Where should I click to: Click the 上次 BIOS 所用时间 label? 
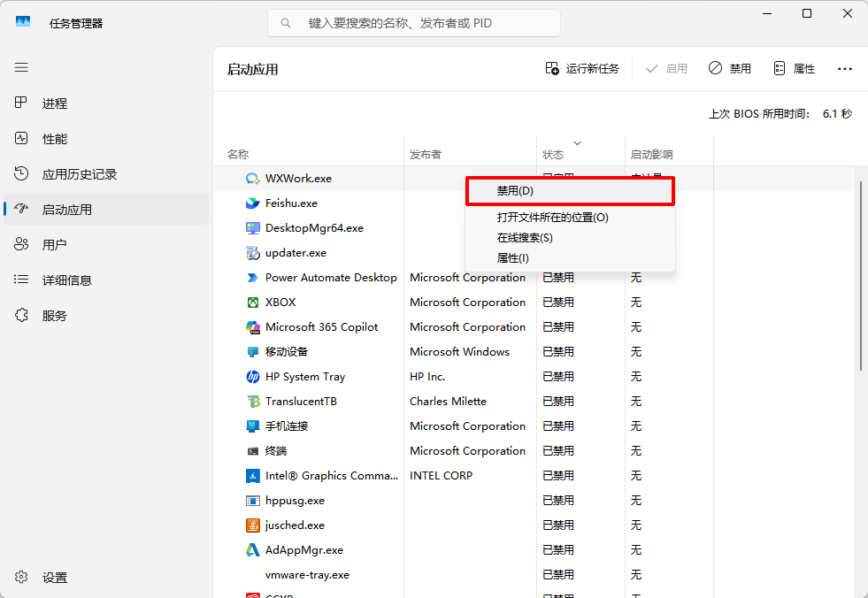pos(759,114)
